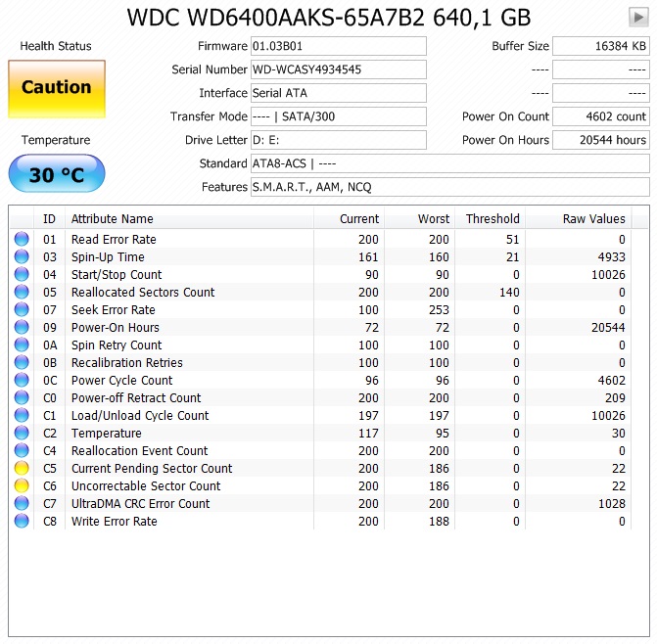Select the status icon for Power-On Hours
Screen dimensions: 657x644
[22, 327]
